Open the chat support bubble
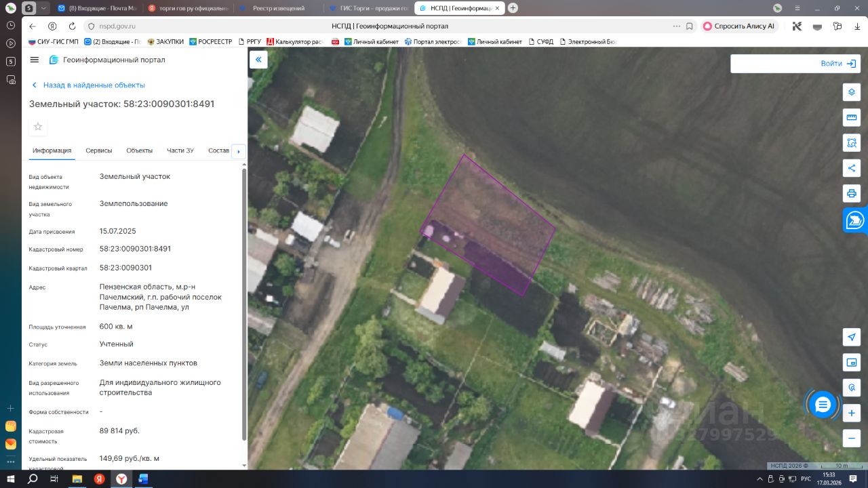Image resolution: width=868 pixels, height=488 pixels. tap(823, 405)
